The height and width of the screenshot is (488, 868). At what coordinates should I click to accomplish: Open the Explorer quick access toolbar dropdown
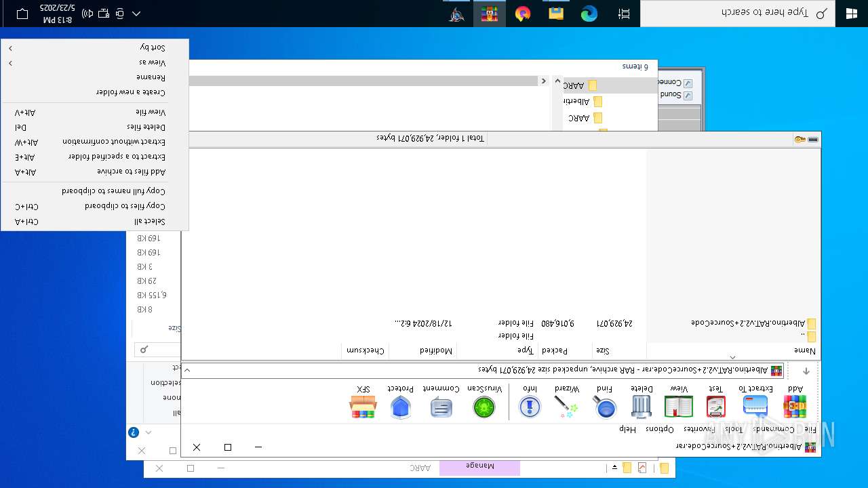click(x=614, y=468)
